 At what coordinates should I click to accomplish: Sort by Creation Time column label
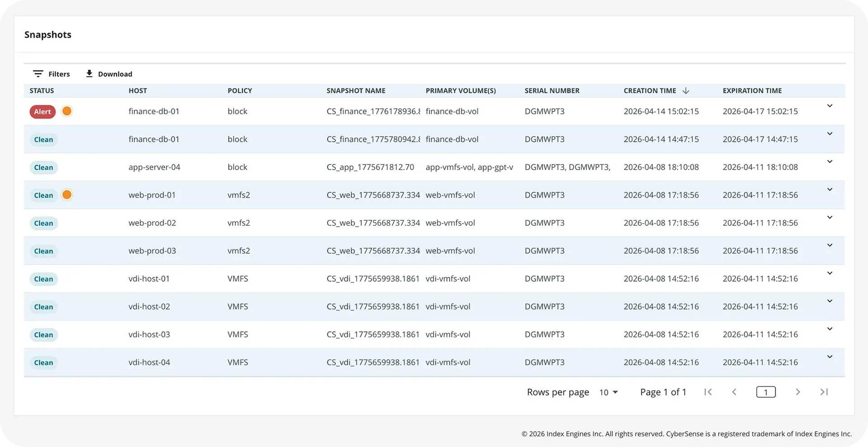650,90
